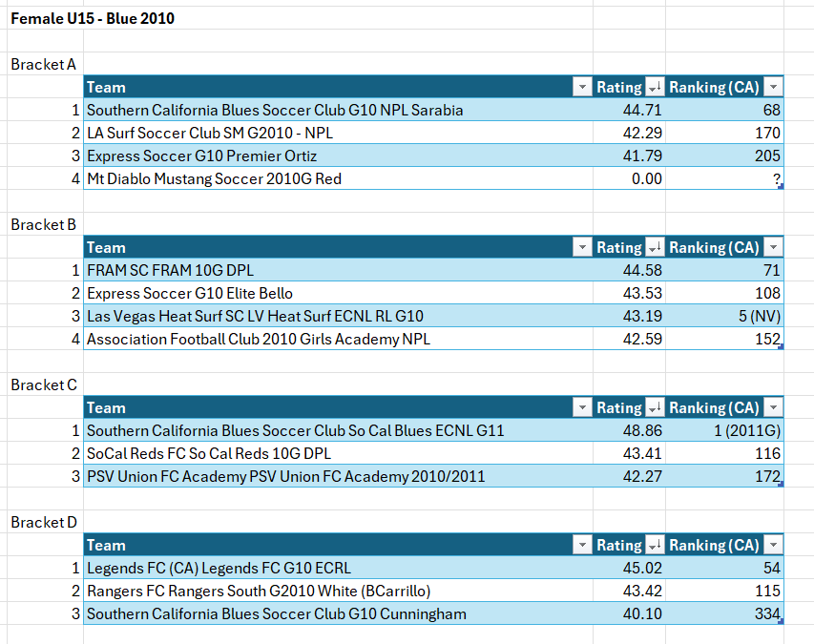Expand Team filter dropdown in Bracket C header

pos(581,407)
